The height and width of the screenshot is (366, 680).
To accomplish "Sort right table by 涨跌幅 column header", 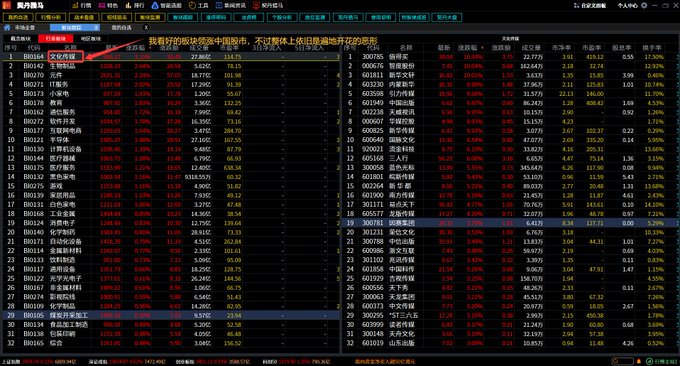I will (468, 48).
